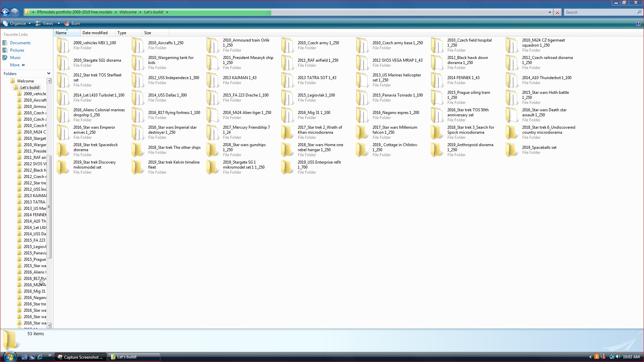The image size is (644, 362).
Task: Open the 2017_Star wars Millenium falcon folder icon
Action: point(363,132)
